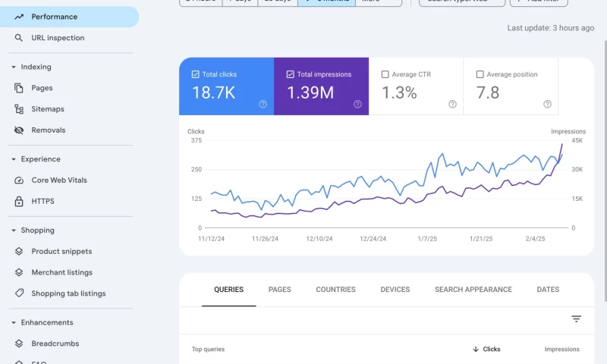Click the HTTPS padlock icon
607x364 pixels.
pyautogui.click(x=19, y=202)
